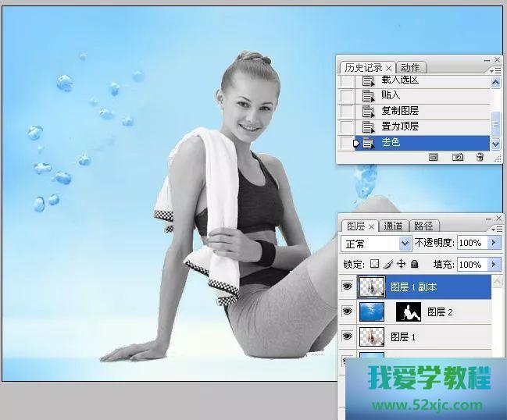Click the lock all padlock icon
This screenshot has height=420, width=507.
(414, 265)
